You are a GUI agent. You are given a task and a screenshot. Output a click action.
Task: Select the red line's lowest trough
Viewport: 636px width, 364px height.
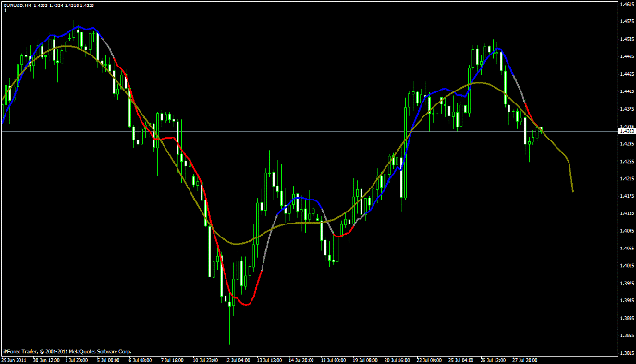coord(246,304)
